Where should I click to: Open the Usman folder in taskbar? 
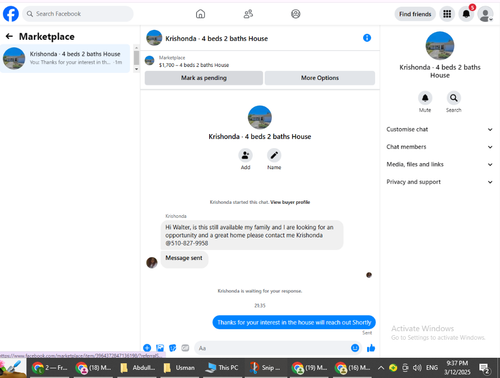tap(179, 368)
